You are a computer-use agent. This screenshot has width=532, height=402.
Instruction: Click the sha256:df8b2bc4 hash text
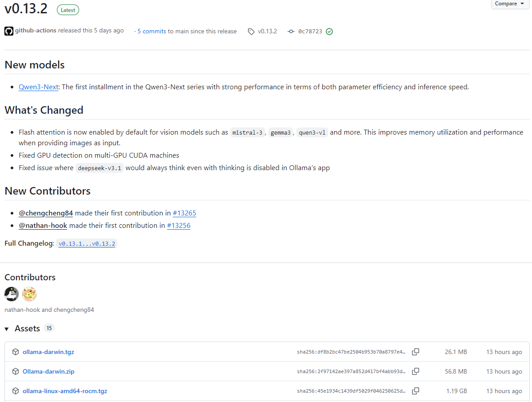click(351, 352)
